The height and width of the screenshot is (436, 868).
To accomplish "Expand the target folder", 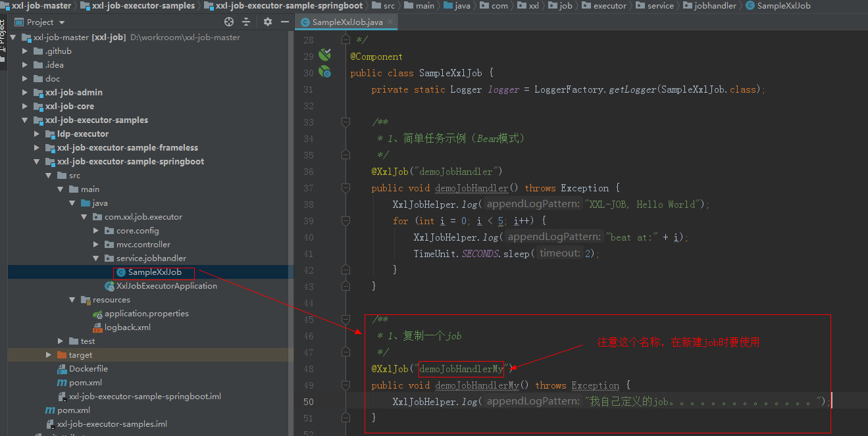I will (49, 355).
